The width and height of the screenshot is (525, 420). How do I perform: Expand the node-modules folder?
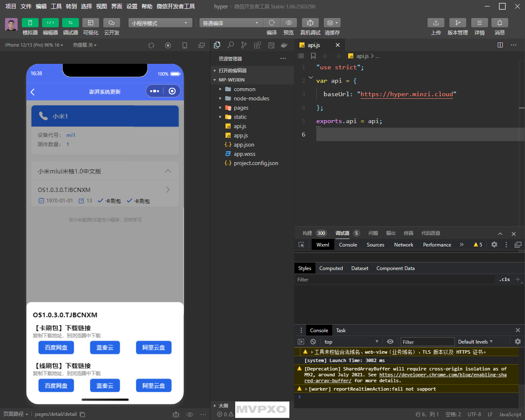point(252,98)
